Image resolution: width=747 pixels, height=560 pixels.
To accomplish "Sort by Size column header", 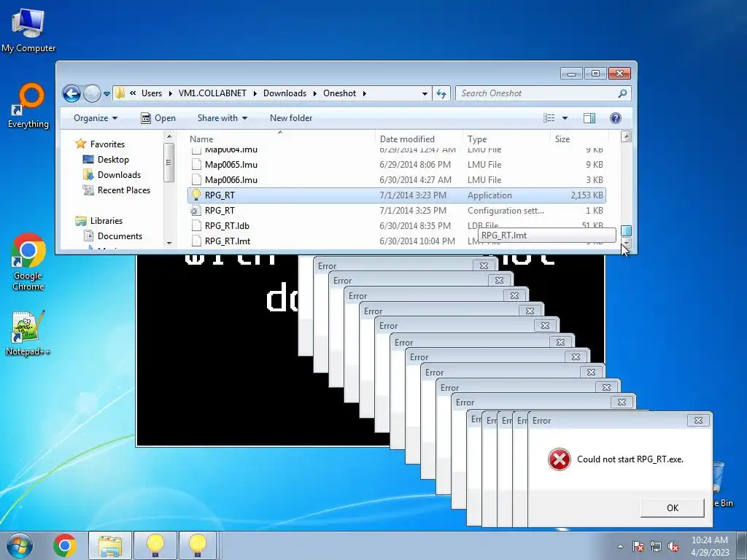I will coord(578,139).
